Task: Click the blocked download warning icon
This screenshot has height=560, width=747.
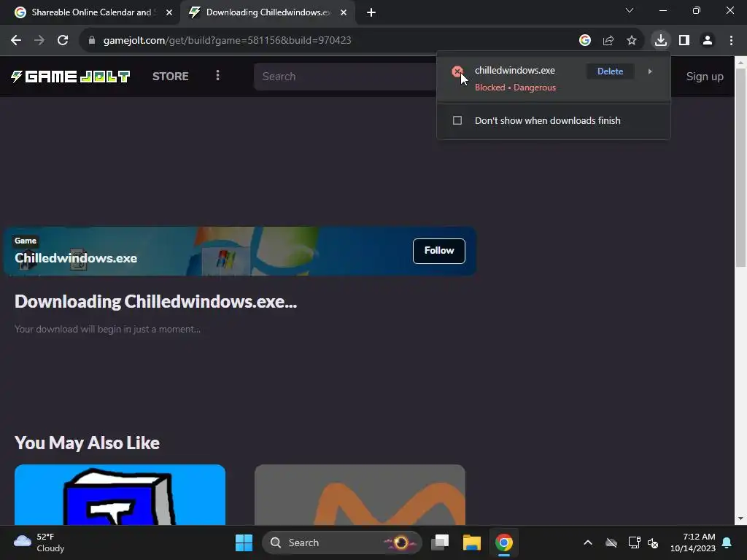Action: (457, 71)
